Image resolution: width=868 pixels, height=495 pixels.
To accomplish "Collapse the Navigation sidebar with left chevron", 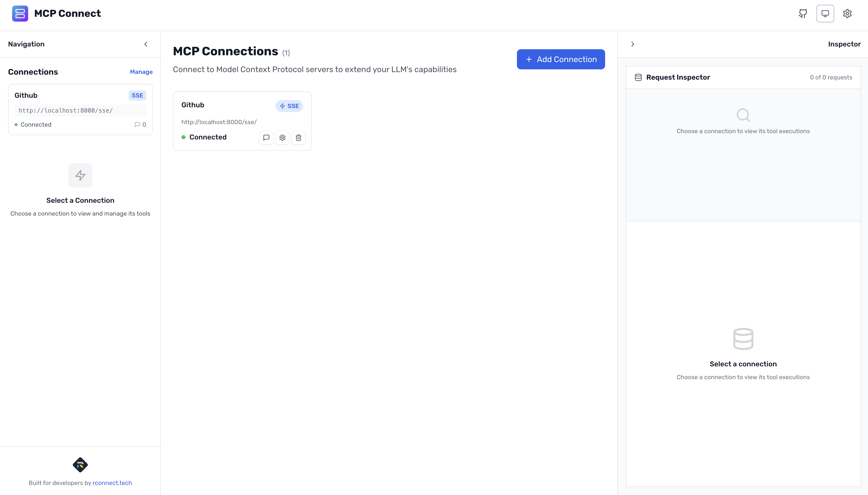I will (x=146, y=44).
